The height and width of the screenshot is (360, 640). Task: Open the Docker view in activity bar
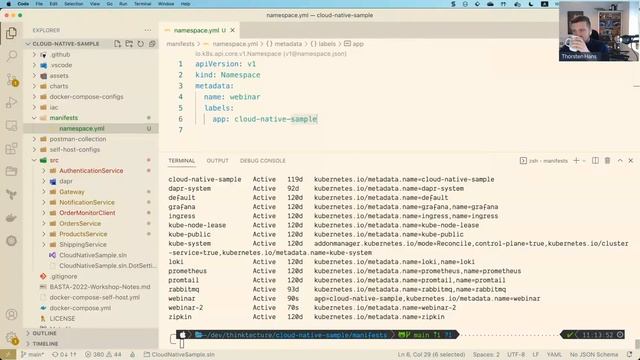pos(11,218)
